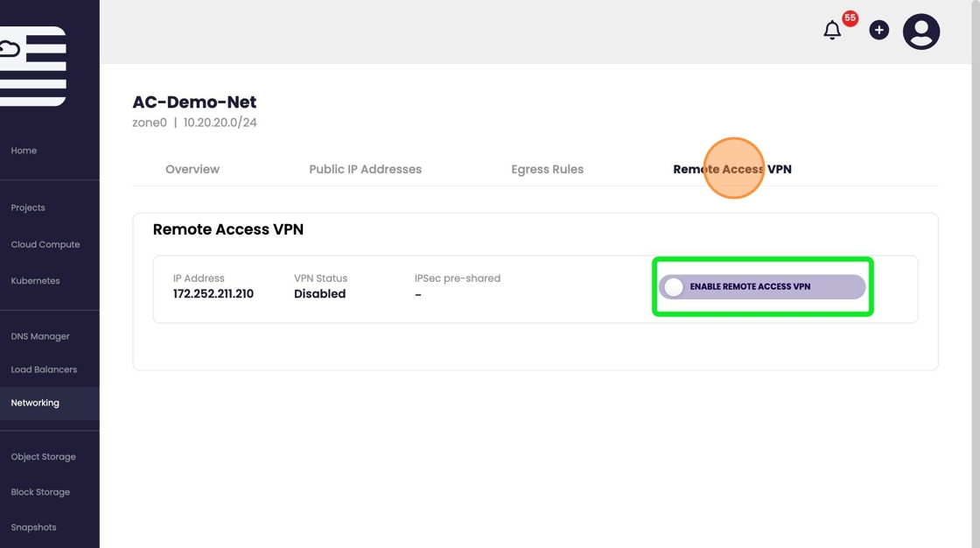Select the Egress Rules tab

coord(547,169)
